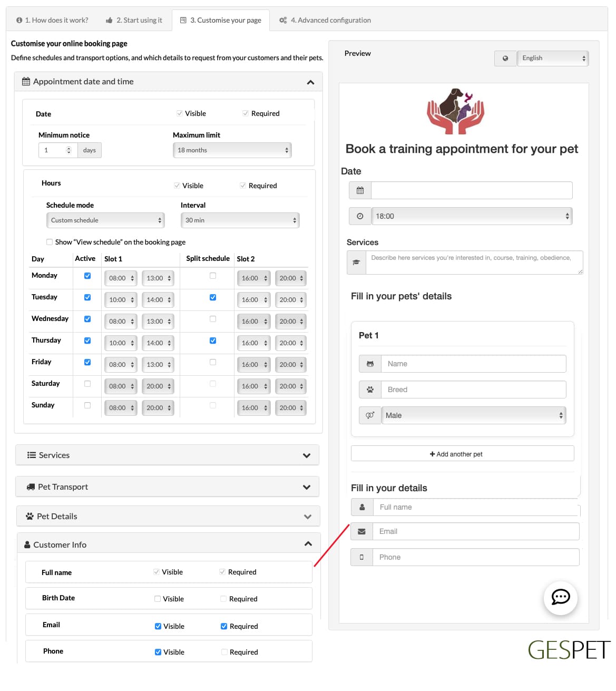Open the preview time 18:00 dropdown
Screen dimensions: 616x691
click(x=472, y=216)
